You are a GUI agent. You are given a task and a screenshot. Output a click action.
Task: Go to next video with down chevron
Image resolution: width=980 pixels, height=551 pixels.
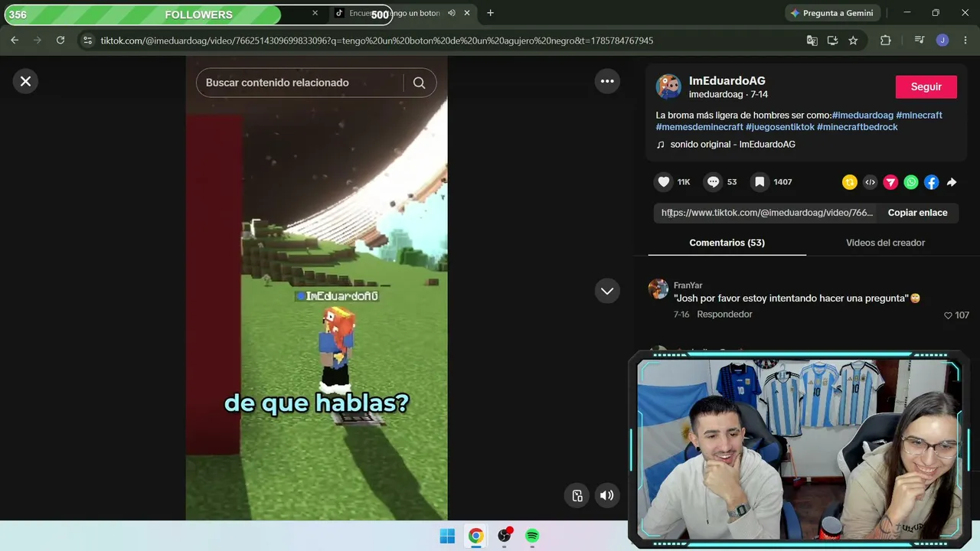point(607,291)
